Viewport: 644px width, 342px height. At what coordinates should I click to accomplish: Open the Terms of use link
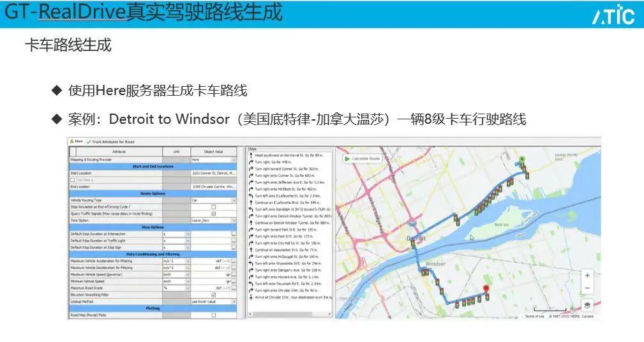pos(534,316)
